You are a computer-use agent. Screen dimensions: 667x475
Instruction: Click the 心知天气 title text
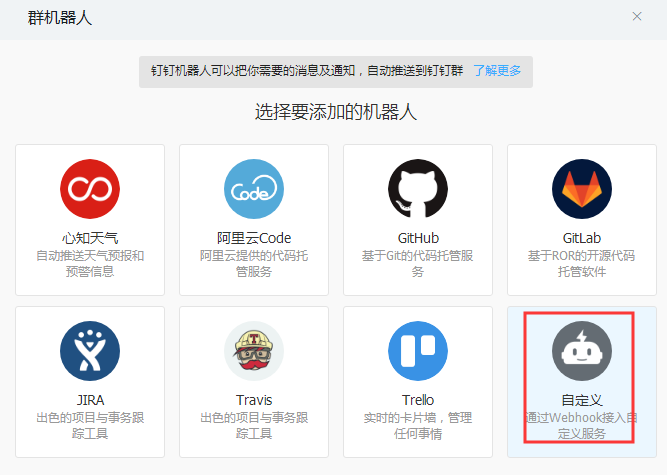(x=90, y=238)
